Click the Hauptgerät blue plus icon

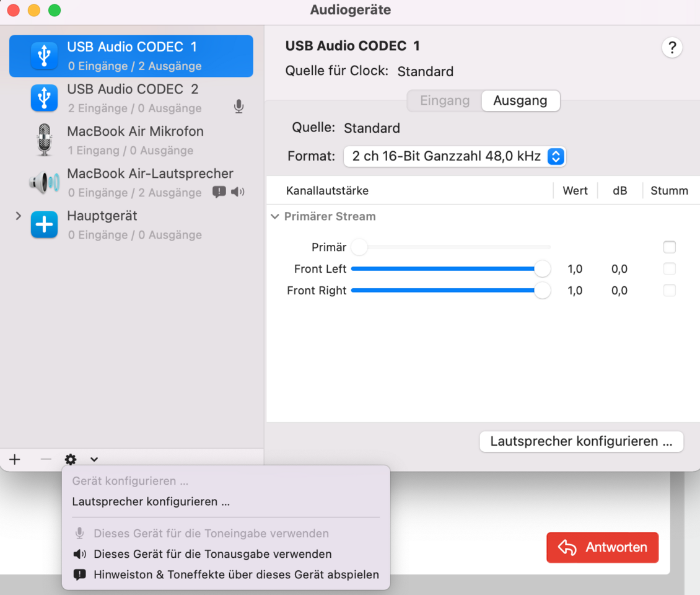[44, 225]
